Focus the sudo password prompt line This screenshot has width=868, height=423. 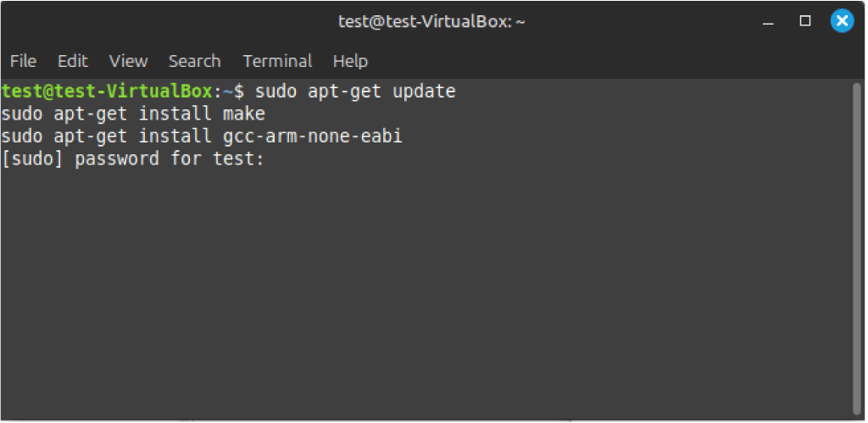(x=133, y=159)
